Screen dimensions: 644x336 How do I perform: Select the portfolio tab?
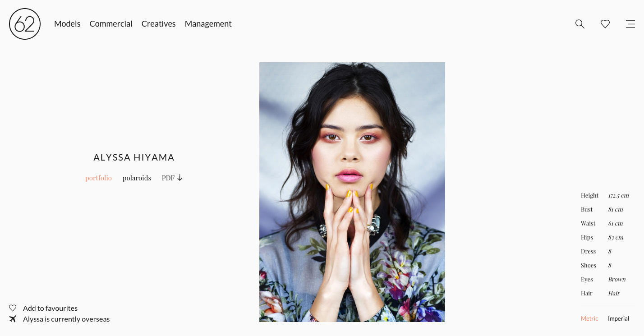coord(98,178)
